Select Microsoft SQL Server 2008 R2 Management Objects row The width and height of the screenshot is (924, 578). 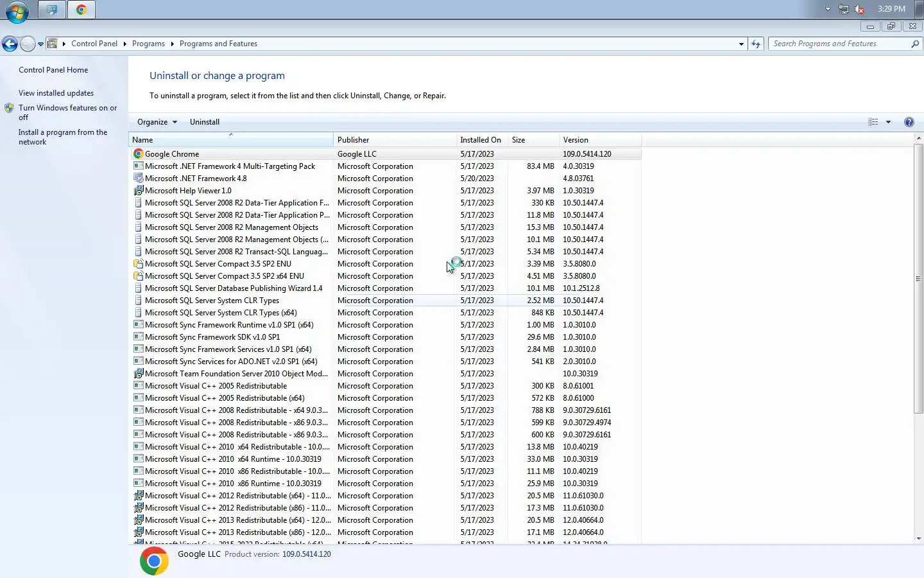tap(385, 227)
